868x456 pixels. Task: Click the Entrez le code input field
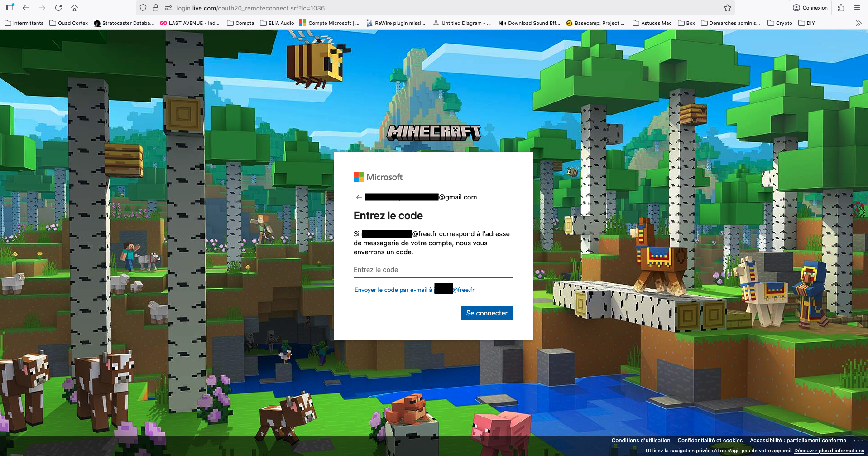click(433, 269)
